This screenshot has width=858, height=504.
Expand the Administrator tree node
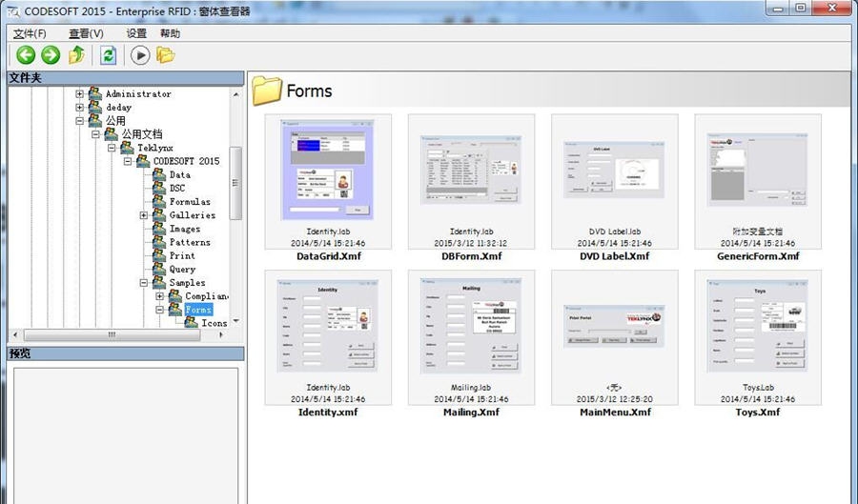click(x=80, y=94)
